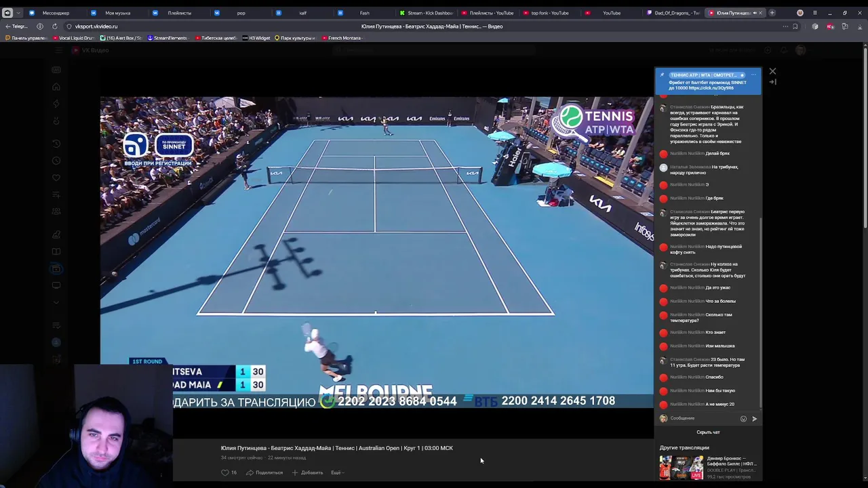Click the chat message 'Спасибо'
Viewport: 868px width, 488px height.
(714, 377)
